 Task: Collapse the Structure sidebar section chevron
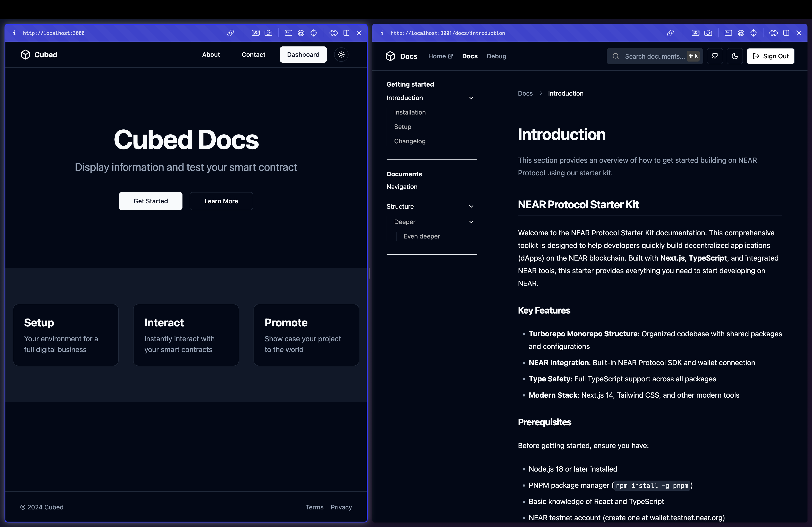[x=471, y=206]
